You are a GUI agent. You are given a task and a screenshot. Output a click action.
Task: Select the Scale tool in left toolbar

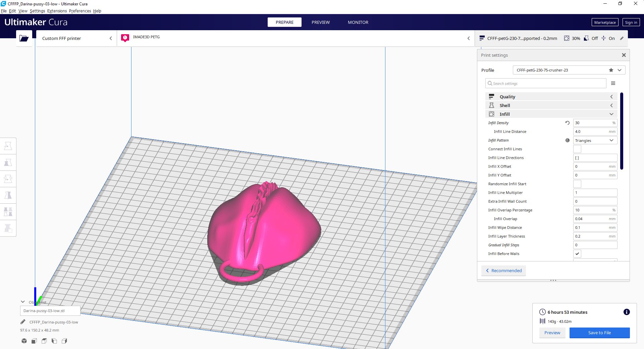click(8, 162)
